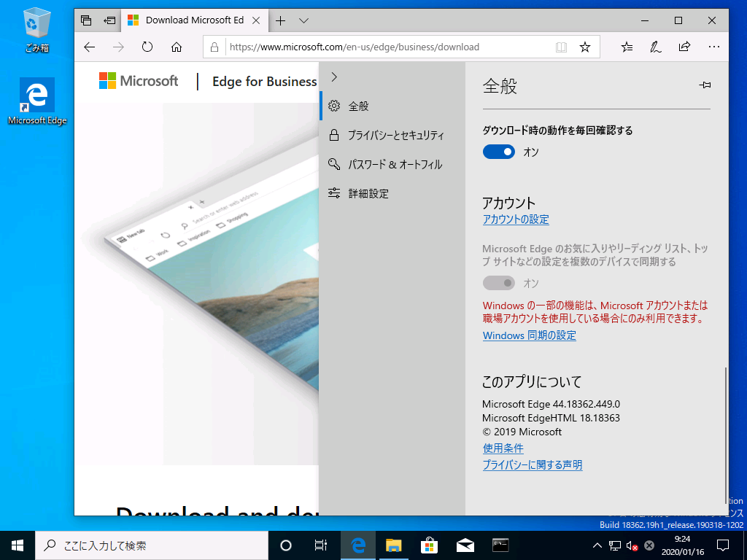This screenshot has height=560, width=747.
Task: Toggle ダウンロード時の動作を毎回確認する switch
Action: [x=499, y=152]
